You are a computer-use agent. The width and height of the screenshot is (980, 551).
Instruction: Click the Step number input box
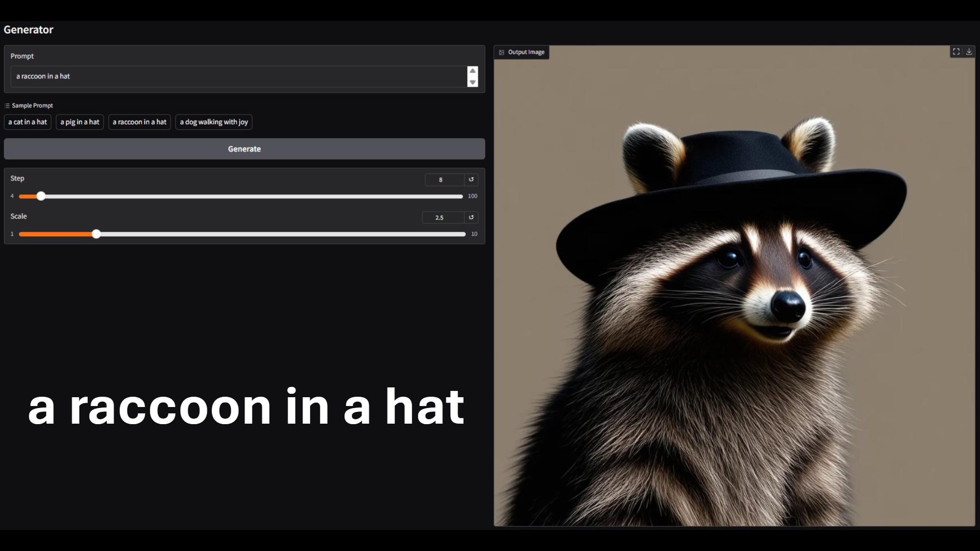[x=444, y=180]
